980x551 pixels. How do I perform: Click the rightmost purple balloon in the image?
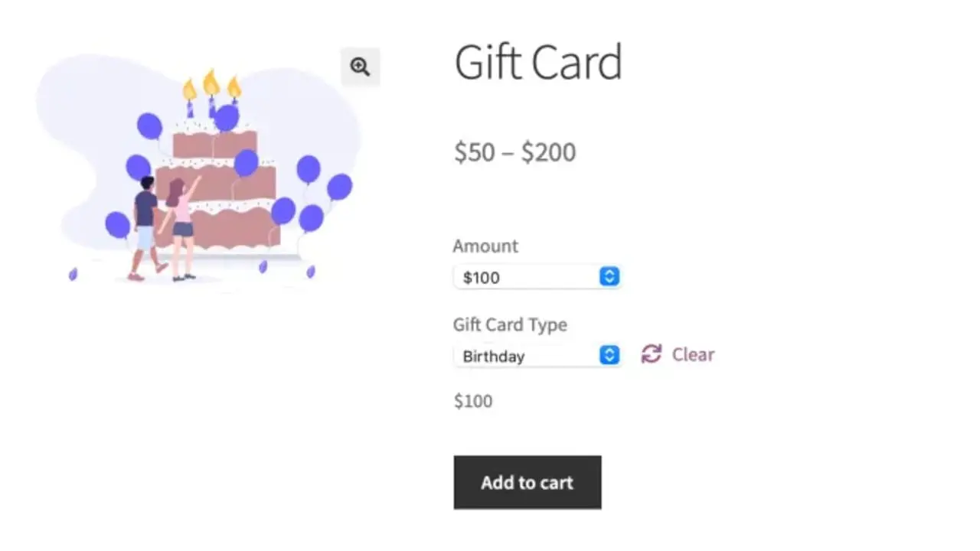(x=339, y=187)
